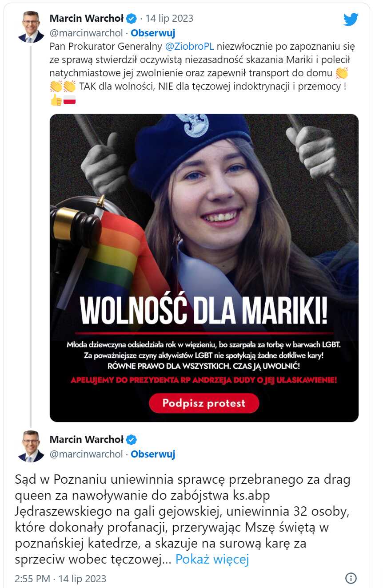Click the verified badge in the lower tweet

click(132, 439)
